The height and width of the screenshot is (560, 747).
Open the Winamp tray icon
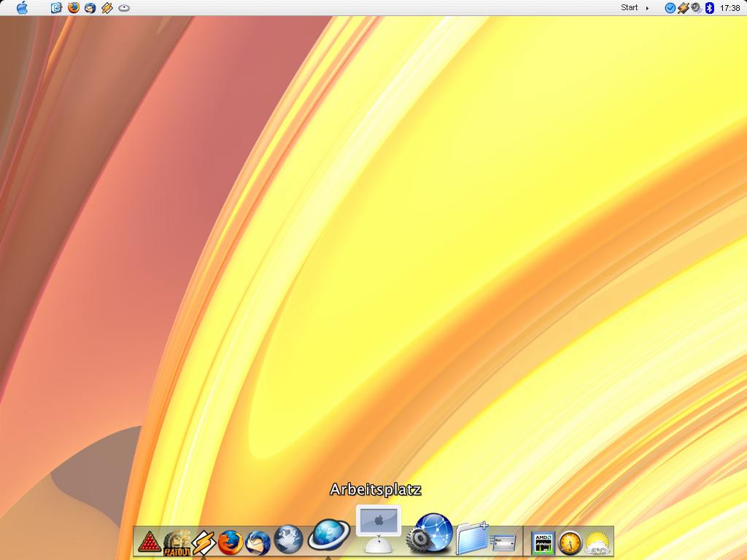pyautogui.click(x=683, y=8)
